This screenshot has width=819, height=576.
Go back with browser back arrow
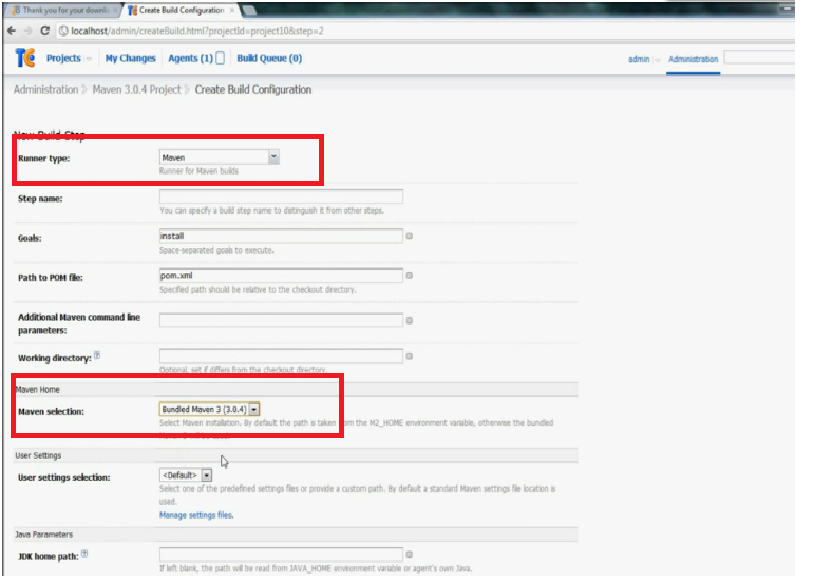pyautogui.click(x=11, y=31)
